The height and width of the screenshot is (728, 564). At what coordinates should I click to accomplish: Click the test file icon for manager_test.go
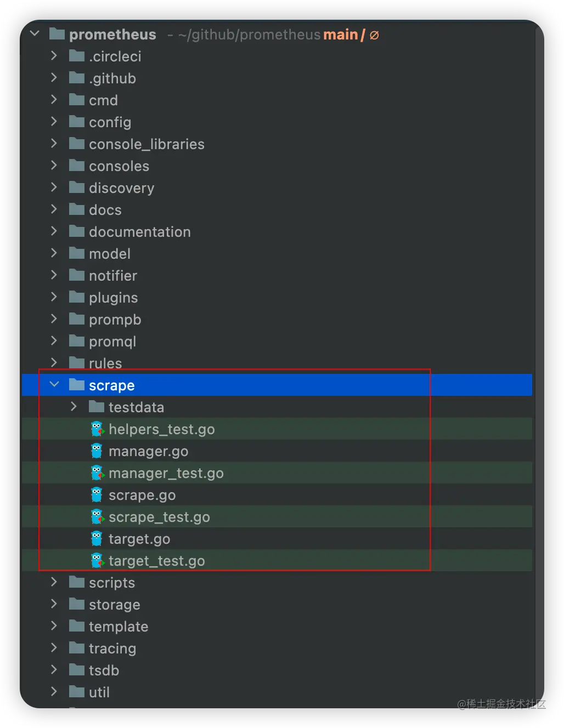pyautogui.click(x=97, y=473)
